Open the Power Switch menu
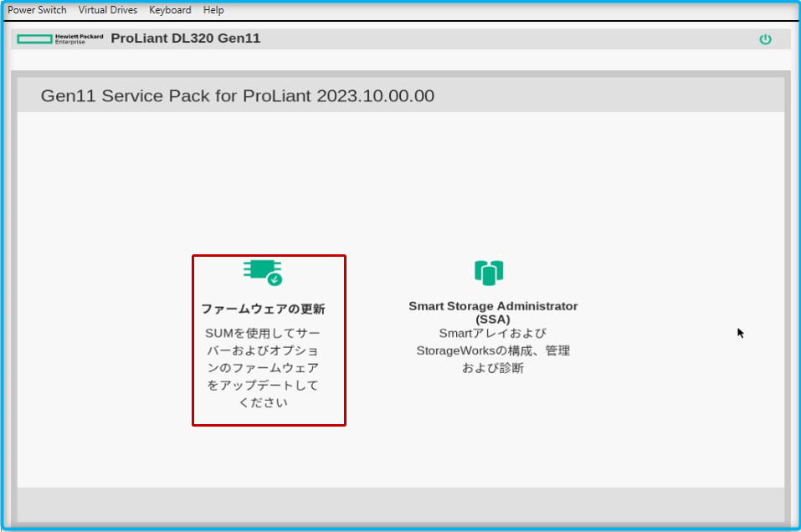Image resolution: width=801 pixels, height=532 pixels. pos(37,10)
